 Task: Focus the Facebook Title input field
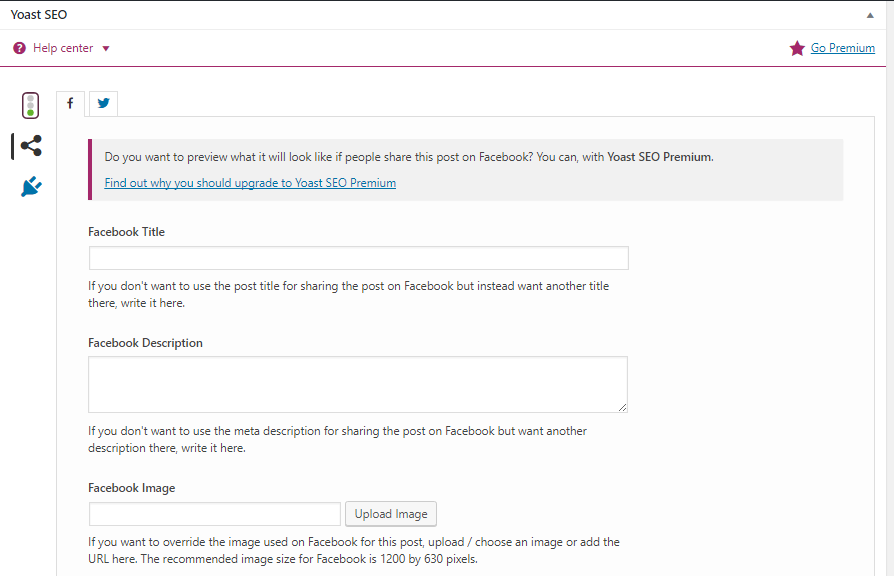click(x=359, y=258)
